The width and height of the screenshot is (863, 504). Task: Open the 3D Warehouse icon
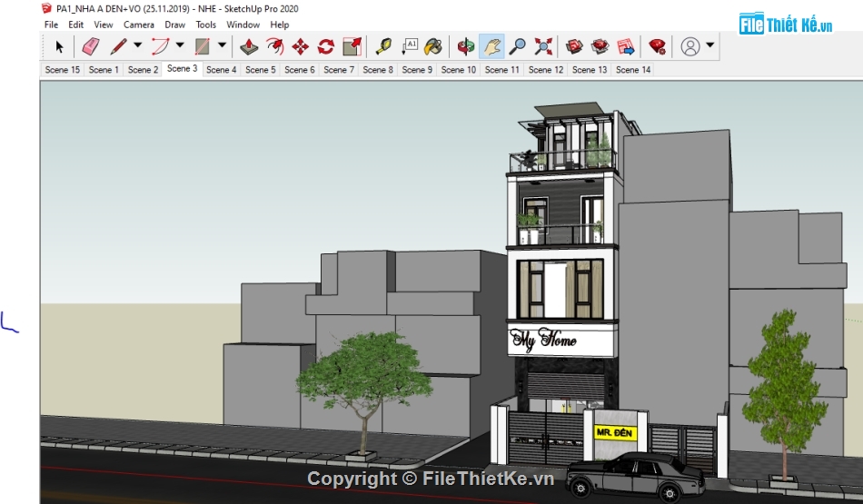point(574,47)
